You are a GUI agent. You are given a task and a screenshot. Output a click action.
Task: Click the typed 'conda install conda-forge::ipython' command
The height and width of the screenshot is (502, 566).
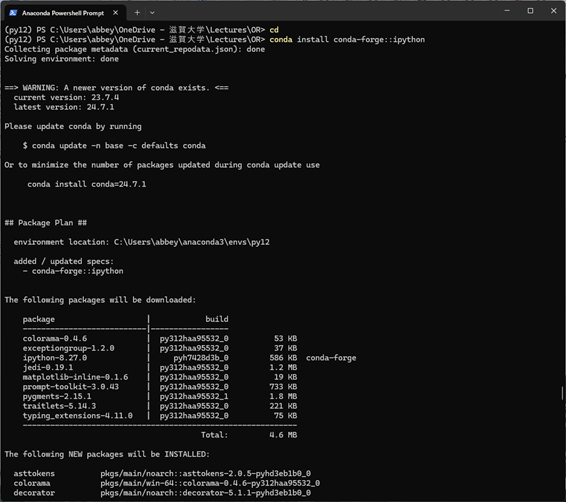[347, 39]
